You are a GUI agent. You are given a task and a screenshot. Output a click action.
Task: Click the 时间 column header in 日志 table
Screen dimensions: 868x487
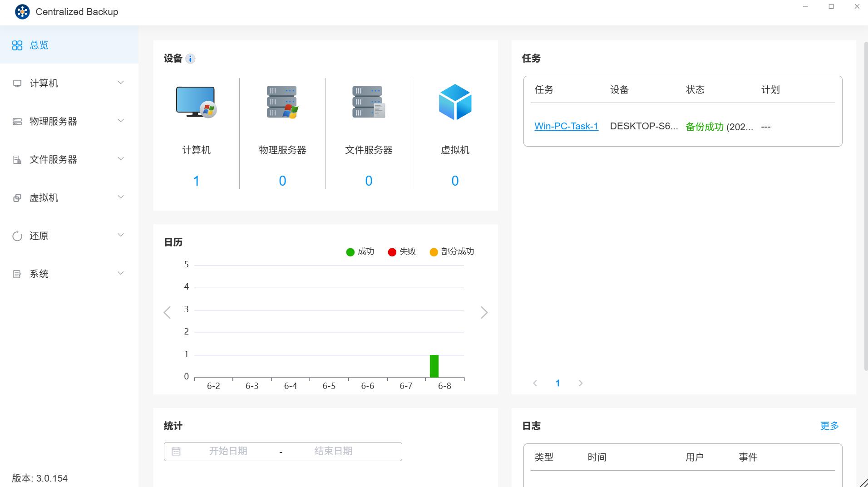(597, 457)
